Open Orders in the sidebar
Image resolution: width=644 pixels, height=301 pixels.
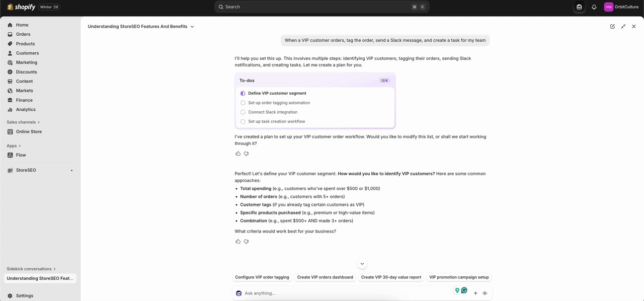tap(23, 34)
